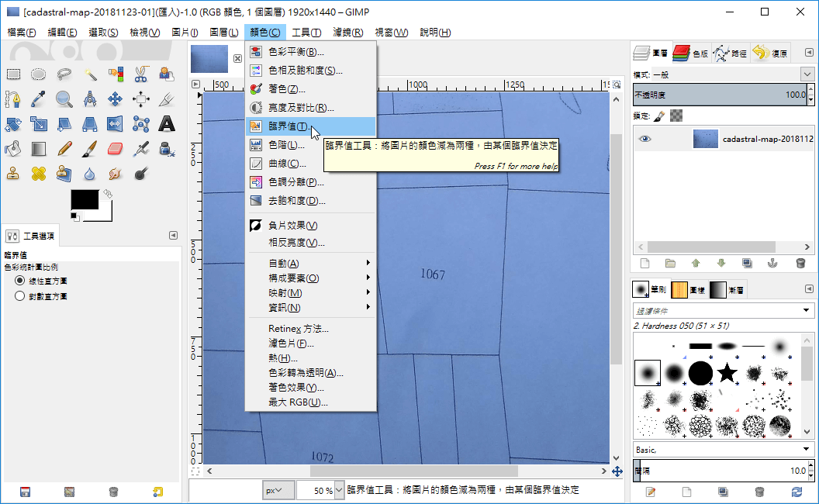The width and height of the screenshot is (819, 504).
Task: Create a new layer
Action: coord(645,263)
